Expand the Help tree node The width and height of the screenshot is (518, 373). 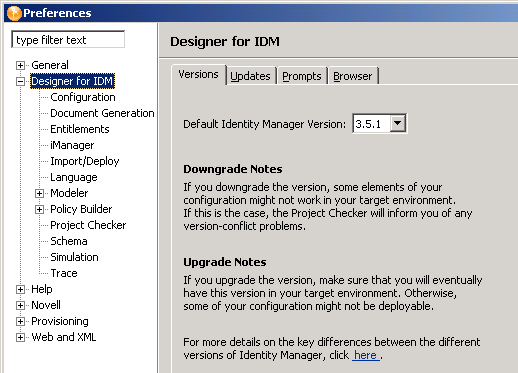pyautogui.click(x=20, y=289)
